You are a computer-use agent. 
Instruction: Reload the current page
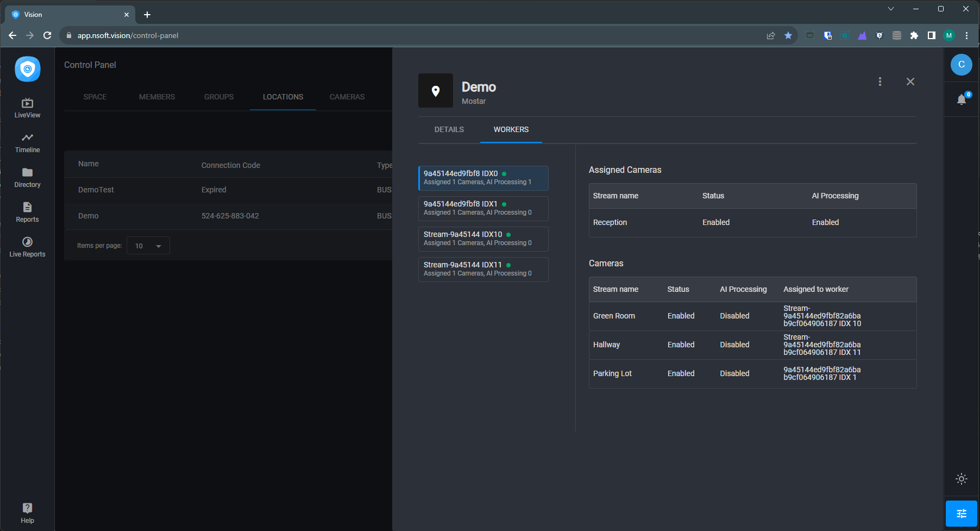(x=47, y=35)
